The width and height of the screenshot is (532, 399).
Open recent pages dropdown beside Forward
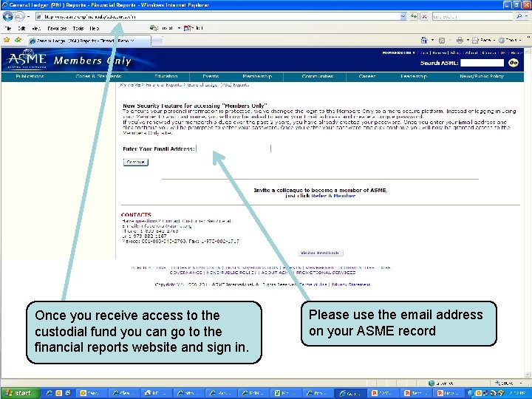tap(29, 16)
